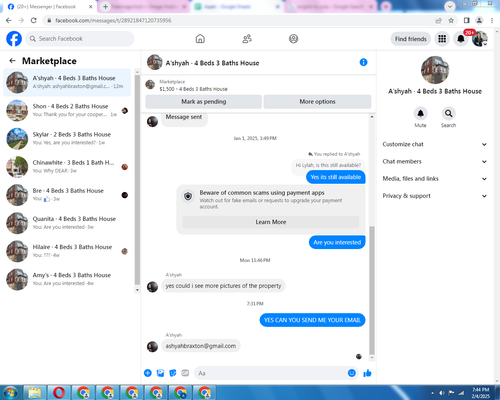Screen dimensions: 500x400
Task: Expand Customize chat section
Action: (x=435, y=144)
